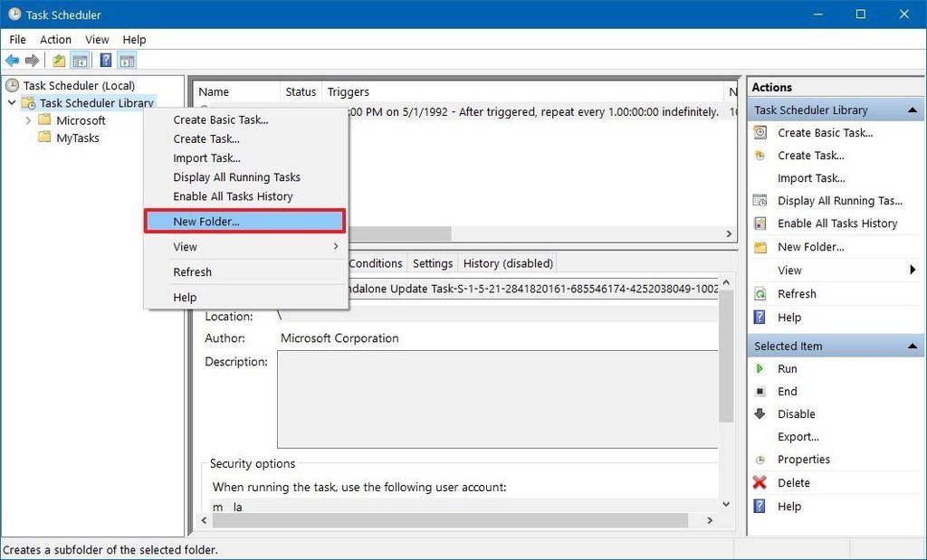Viewport: 927px width, 560px height.
Task: Collapse the Task Scheduler Library actions section
Action: pos(913,109)
